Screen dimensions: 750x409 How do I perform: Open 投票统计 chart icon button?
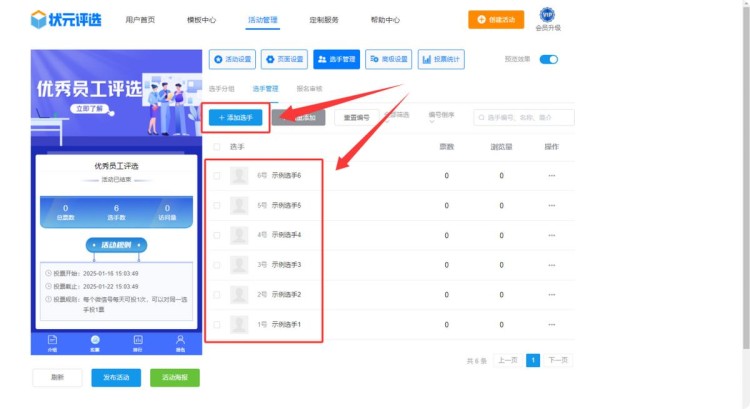(x=441, y=60)
